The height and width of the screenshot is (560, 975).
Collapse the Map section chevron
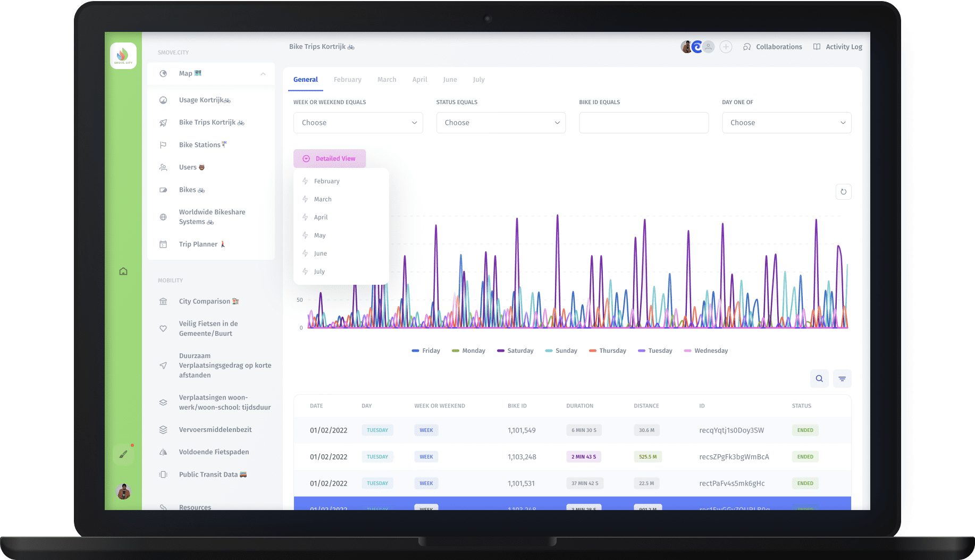point(263,74)
